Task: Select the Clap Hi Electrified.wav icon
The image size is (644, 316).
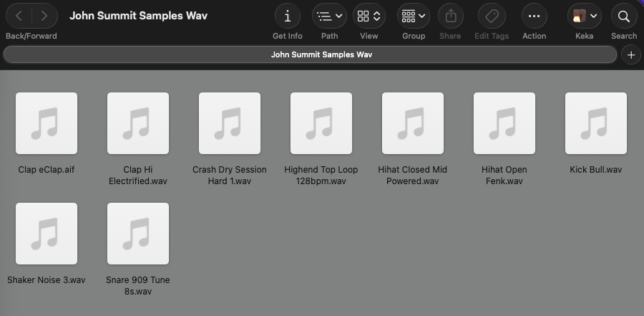Action: pos(138,123)
